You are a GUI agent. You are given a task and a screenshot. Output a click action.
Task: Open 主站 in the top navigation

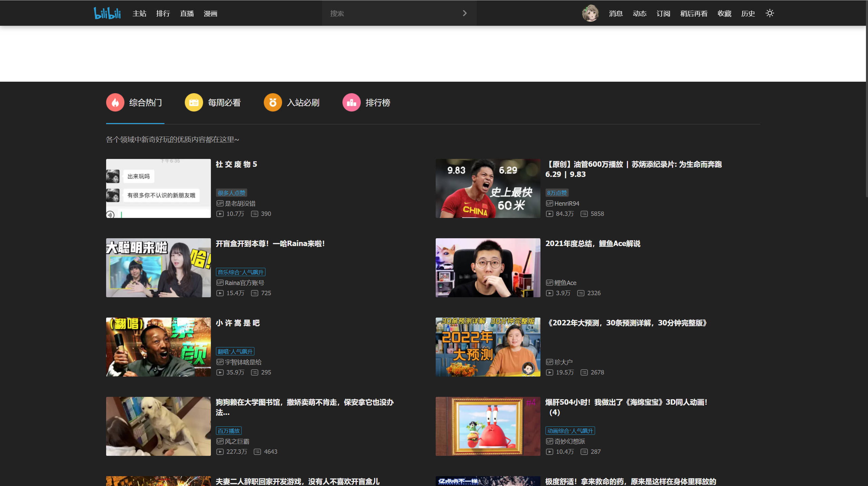click(139, 14)
